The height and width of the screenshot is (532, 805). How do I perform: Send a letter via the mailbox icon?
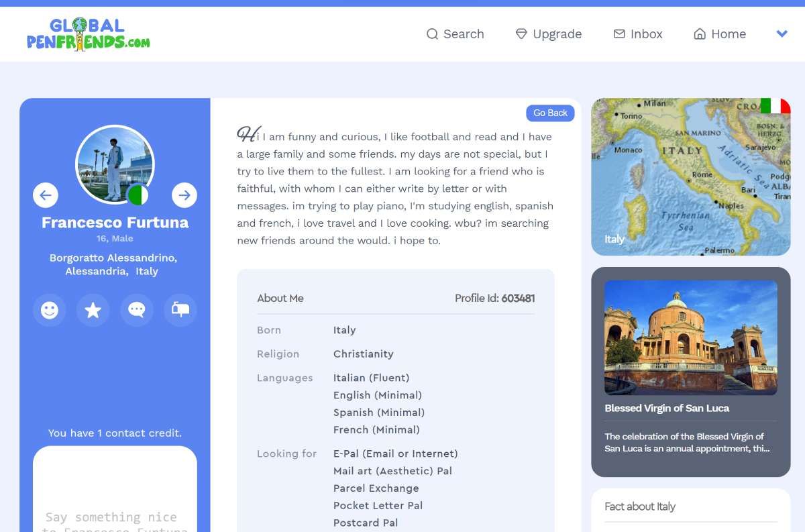(180, 310)
